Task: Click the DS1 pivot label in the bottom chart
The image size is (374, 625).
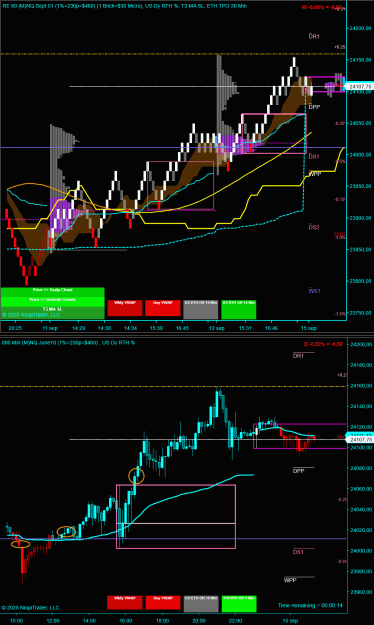Action: pos(298,552)
